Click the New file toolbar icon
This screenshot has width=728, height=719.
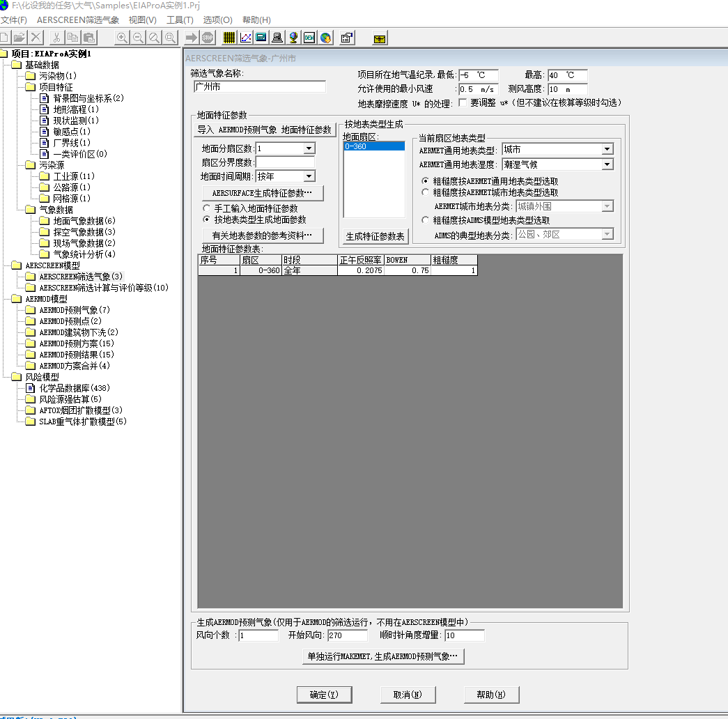pyautogui.click(x=3, y=38)
